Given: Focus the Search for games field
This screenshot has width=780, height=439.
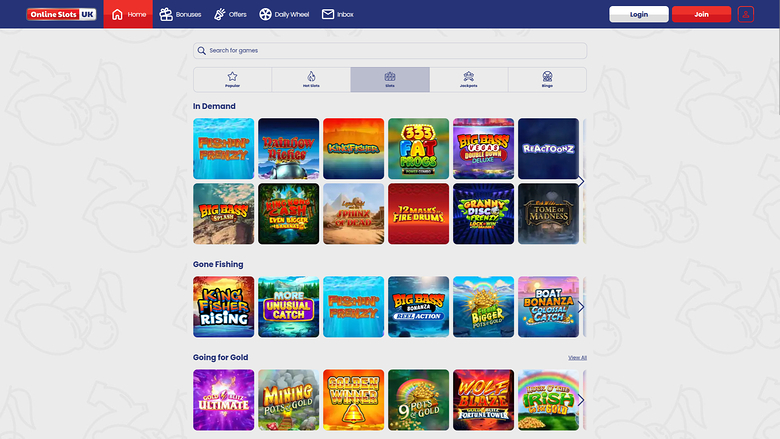Looking at the screenshot, I should tap(390, 50).
